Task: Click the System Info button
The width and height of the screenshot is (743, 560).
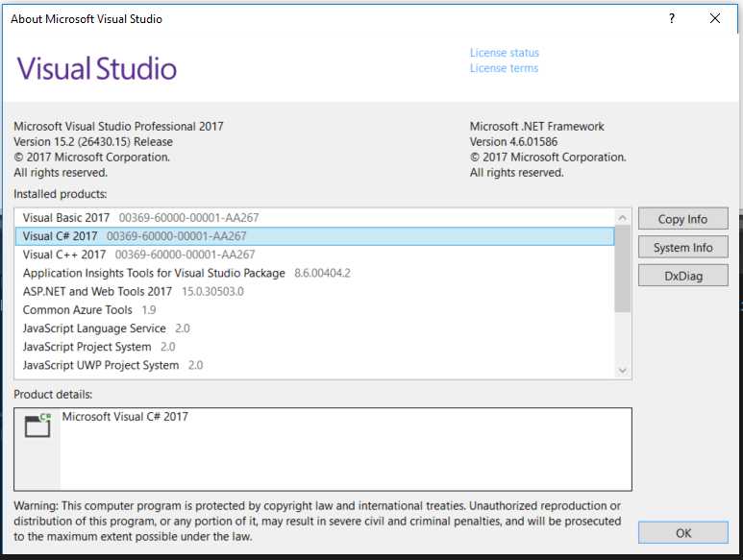Action: pos(682,247)
